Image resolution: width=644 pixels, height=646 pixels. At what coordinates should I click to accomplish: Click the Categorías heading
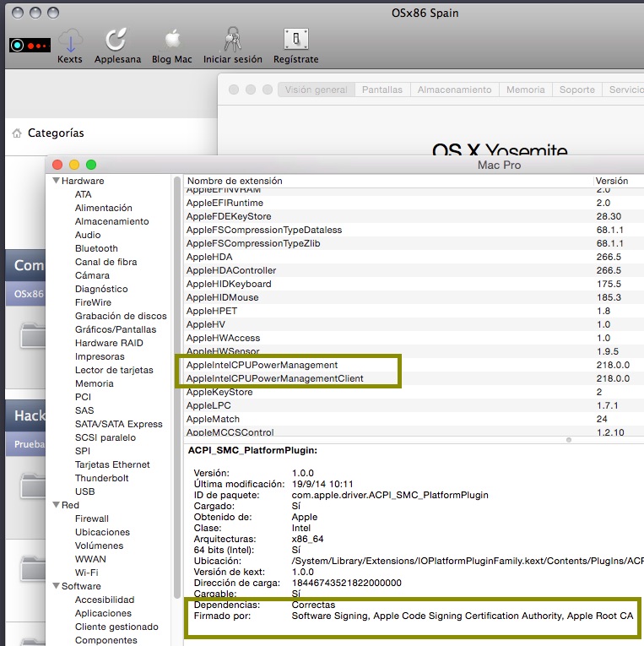[56, 133]
